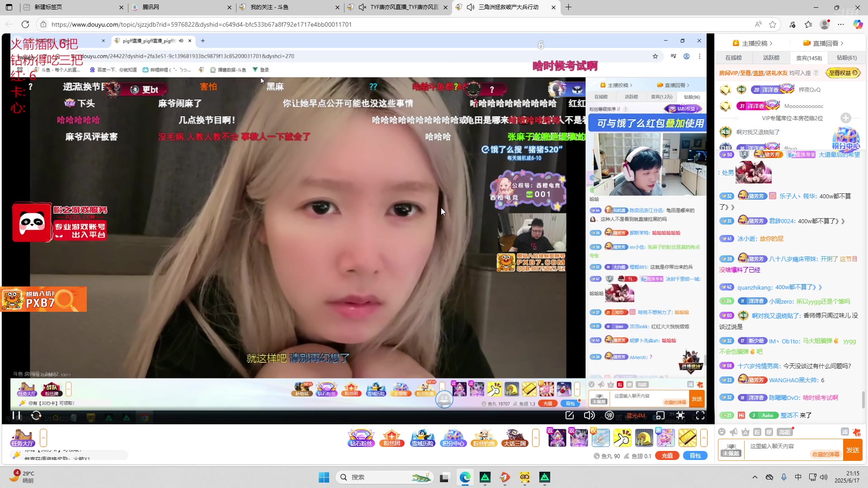Screen dimensions: 868x488
Task: Toggle web page fullscreen in player bar
Action: 680,416
